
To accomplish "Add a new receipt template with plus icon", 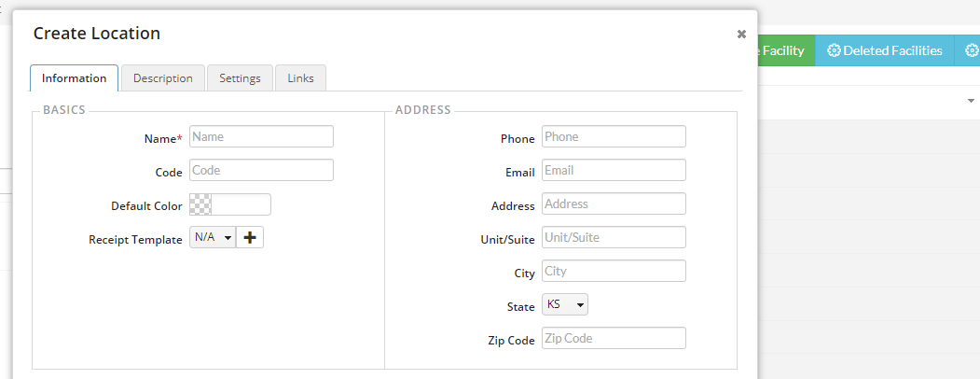I will 250,238.
